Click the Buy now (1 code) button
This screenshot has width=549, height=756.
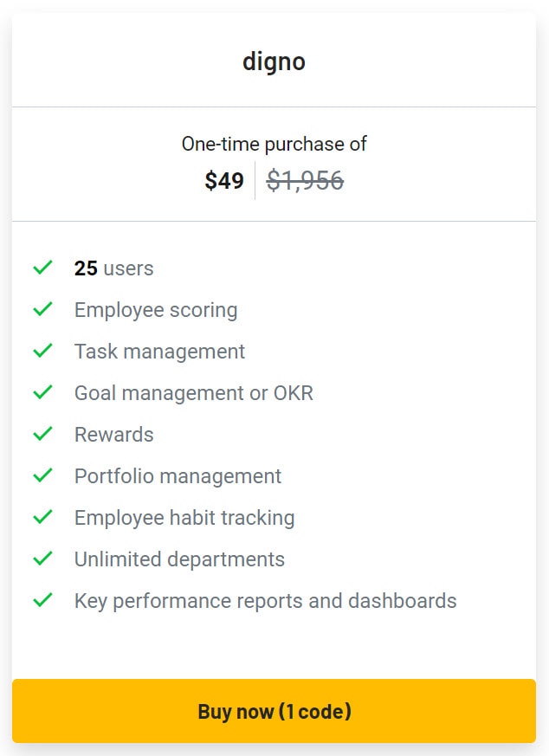(x=274, y=711)
